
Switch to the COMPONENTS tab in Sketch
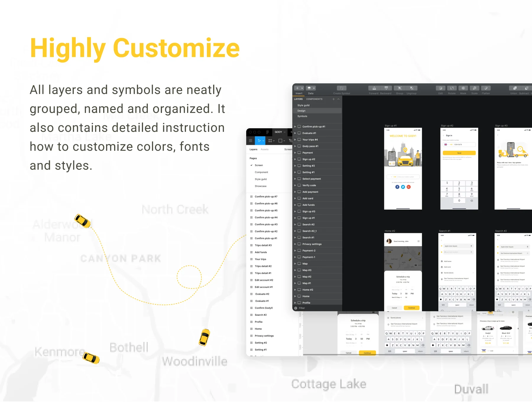coord(314,99)
